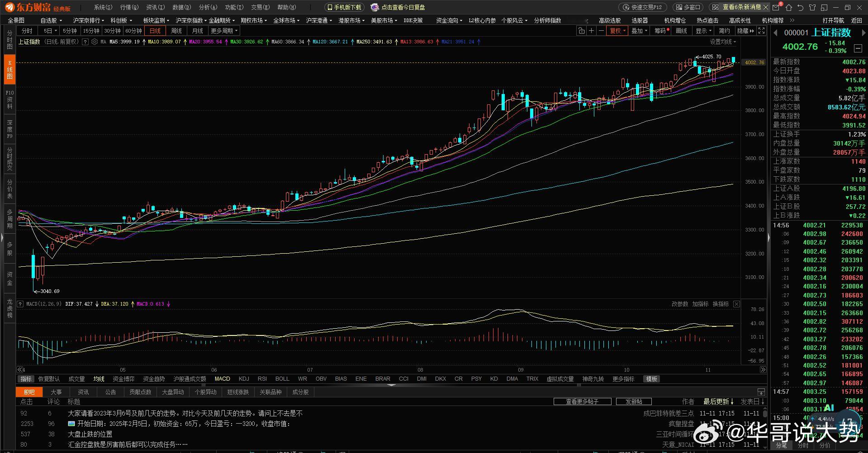Image resolution: width=868 pixels, height=453 pixels.
Task: Zoom out the K-line chart with minus
Action: pyautogui.click(x=601, y=31)
